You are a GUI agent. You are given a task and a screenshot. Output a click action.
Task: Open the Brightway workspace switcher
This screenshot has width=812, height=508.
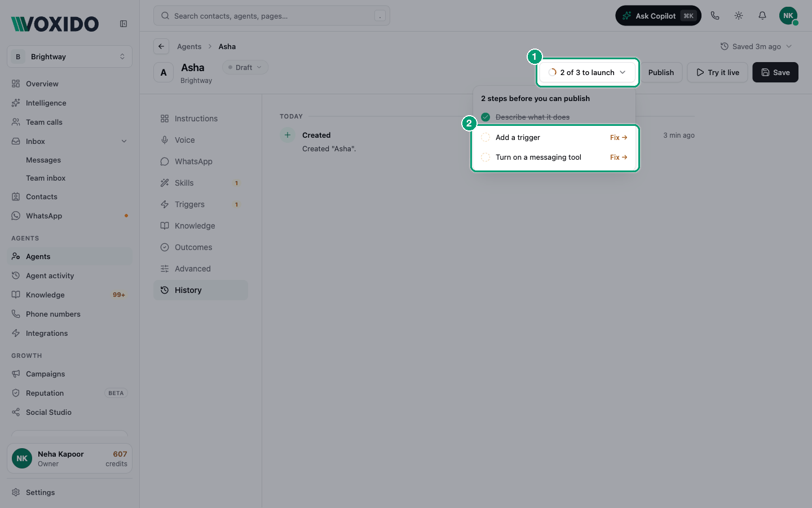click(69, 56)
